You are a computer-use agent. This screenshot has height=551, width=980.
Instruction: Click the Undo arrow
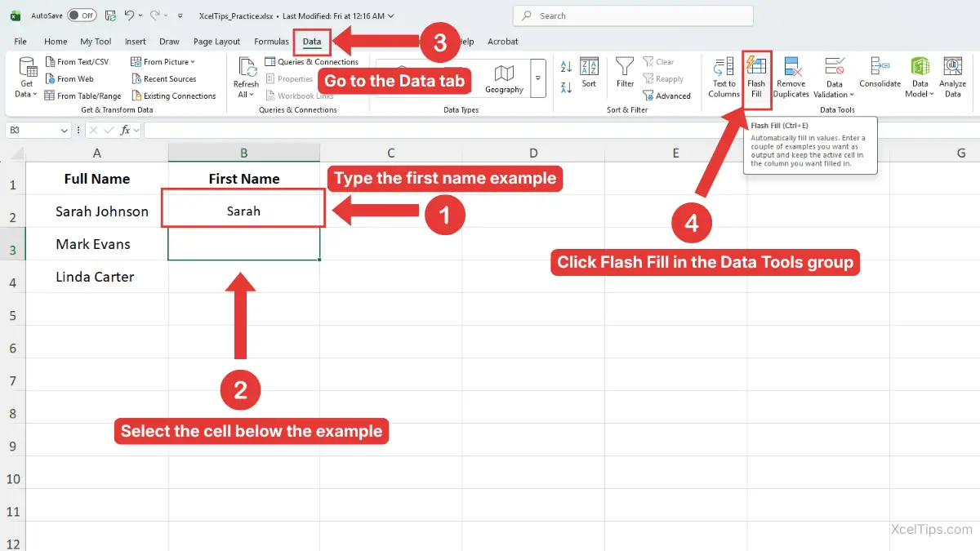pyautogui.click(x=129, y=16)
